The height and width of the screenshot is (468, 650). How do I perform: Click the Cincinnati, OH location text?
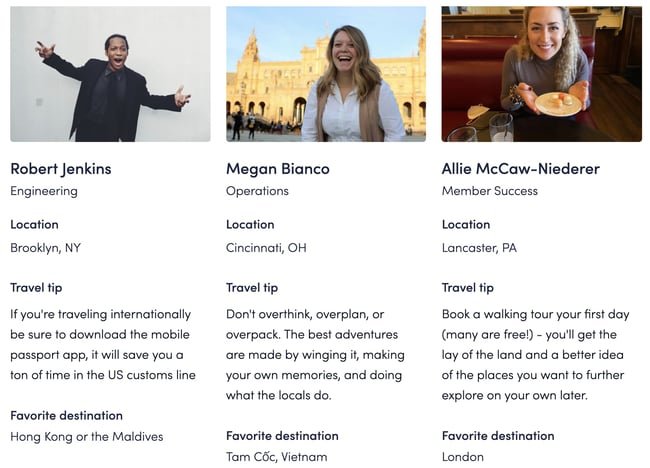coord(266,248)
